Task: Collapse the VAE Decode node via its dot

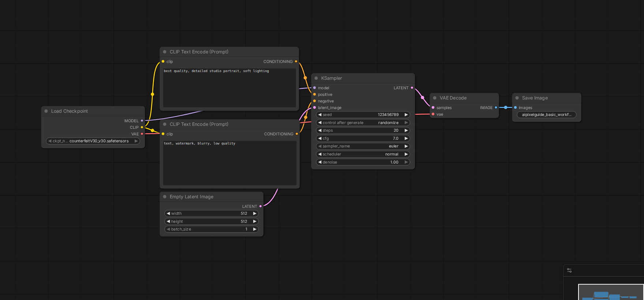Action: tap(435, 98)
